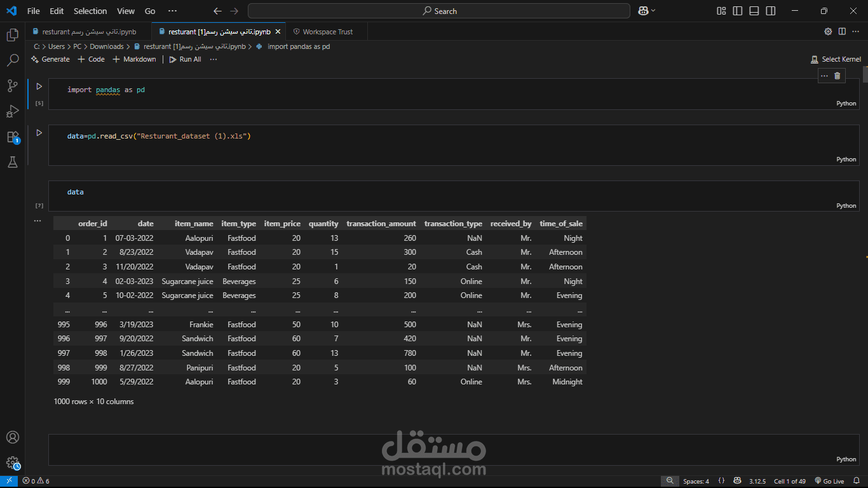The image size is (868, 488).
Task: Split the notebook editor to the right
Action: [842, 31]
